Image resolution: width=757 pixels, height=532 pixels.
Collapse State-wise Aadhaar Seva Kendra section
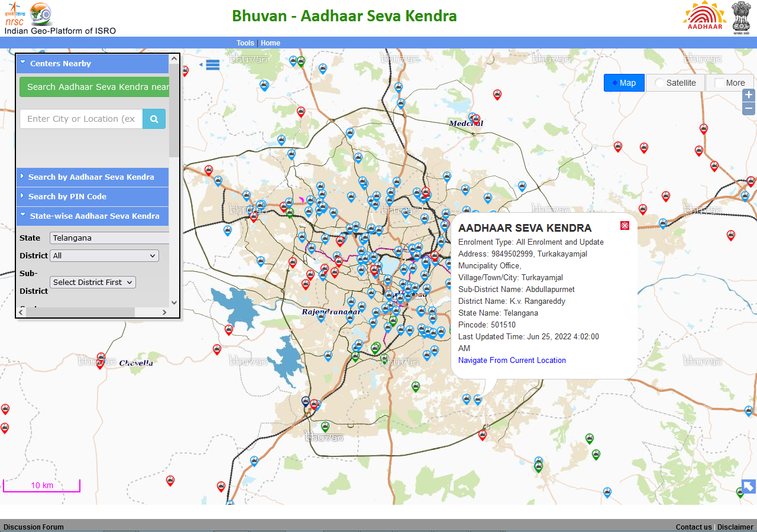tap(93, 216)
